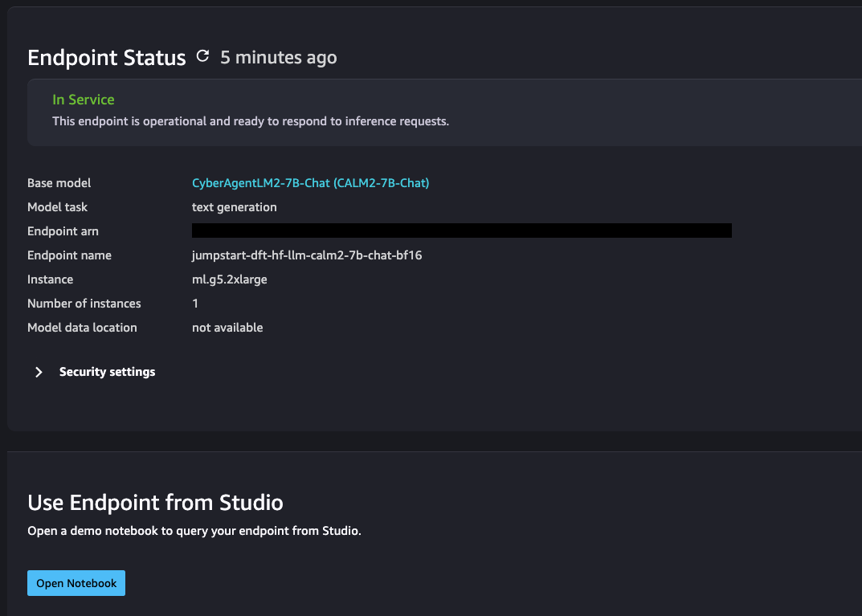
Task: Click the endpoint operational description text
Action: 251,121
